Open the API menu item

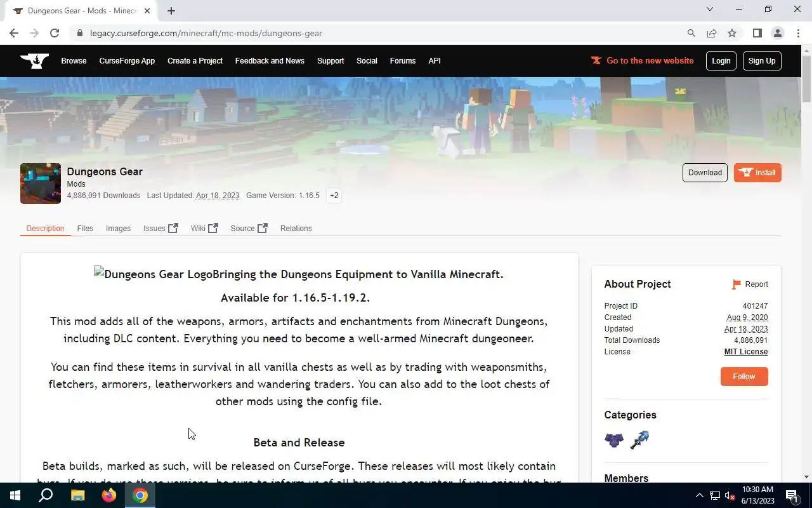(435, 61)
